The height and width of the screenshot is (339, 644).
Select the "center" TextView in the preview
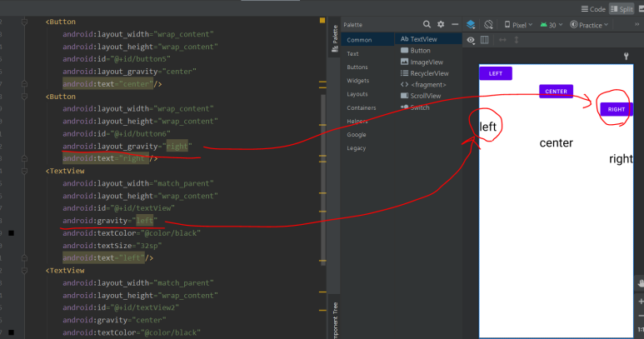557,142
